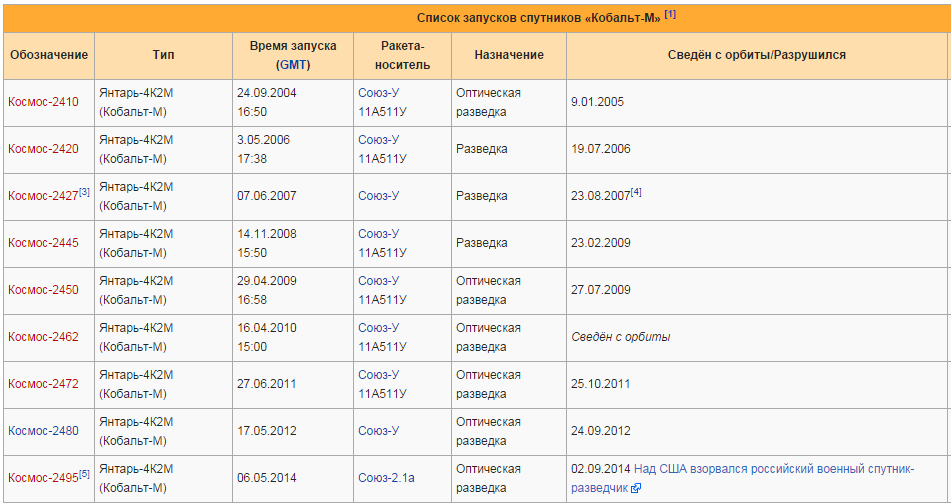Screen dimensions: 951x504
Task: Click Янтарь-4К2М type in Космос-2480 row
Action: [136, 431]
